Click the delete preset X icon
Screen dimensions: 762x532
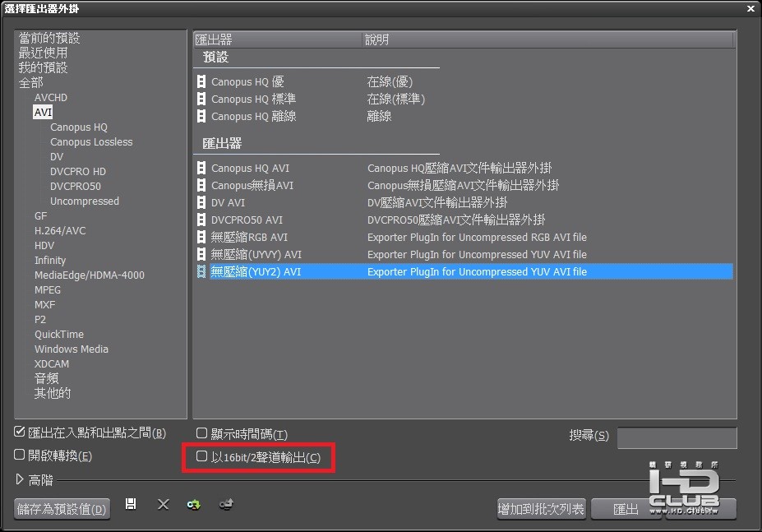pyautogui.click(x=164, y=504)
